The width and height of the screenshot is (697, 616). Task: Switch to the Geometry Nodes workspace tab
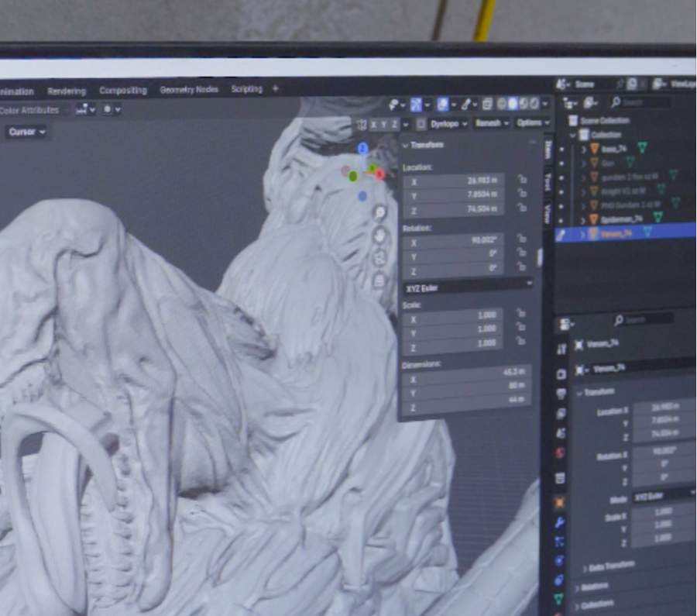(188, 90)
